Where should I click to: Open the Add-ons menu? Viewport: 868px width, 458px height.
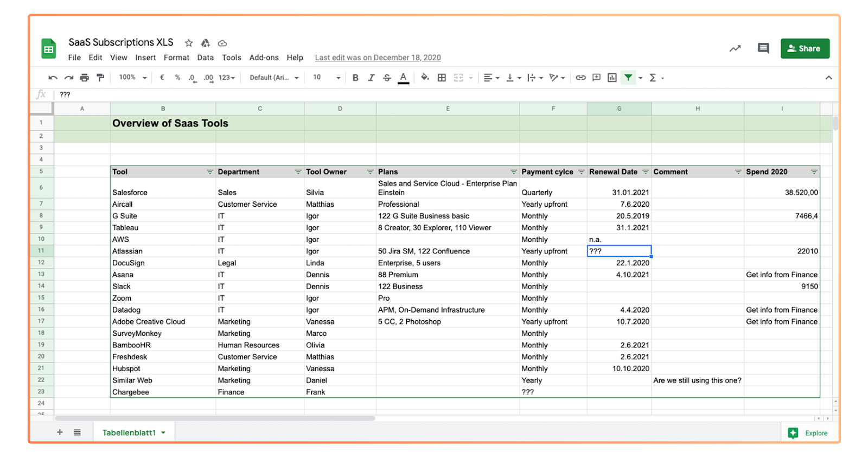pos(264,58)
